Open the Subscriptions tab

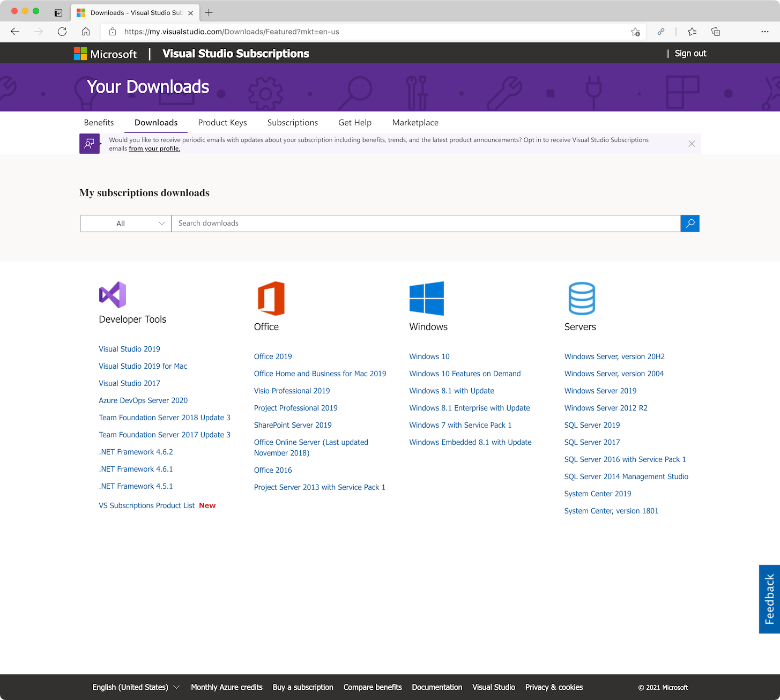pyautogui.click(x=293, y=123)
